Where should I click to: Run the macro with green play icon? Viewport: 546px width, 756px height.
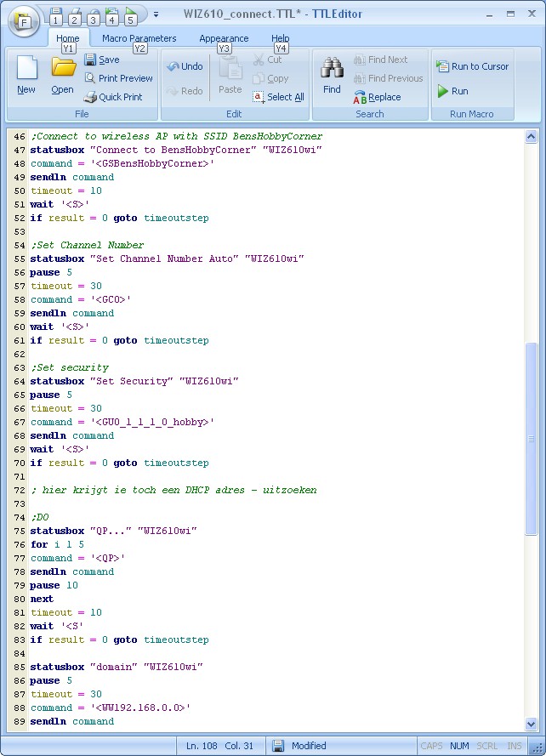point(452,91)
